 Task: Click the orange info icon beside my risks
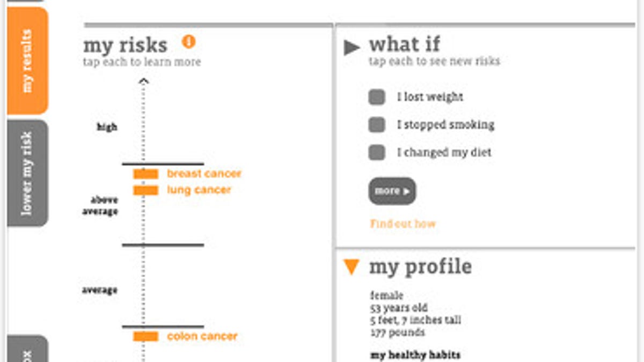188,41
